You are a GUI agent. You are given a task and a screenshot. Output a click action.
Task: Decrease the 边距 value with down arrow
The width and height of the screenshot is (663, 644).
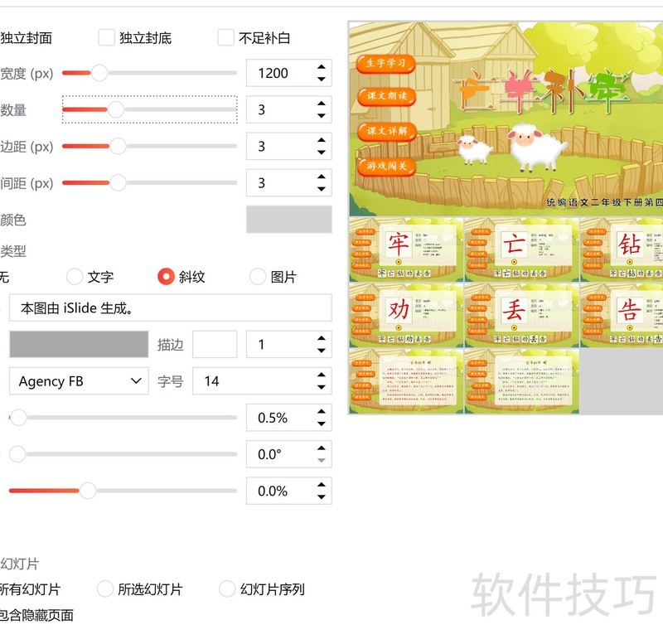pos(322,153)
